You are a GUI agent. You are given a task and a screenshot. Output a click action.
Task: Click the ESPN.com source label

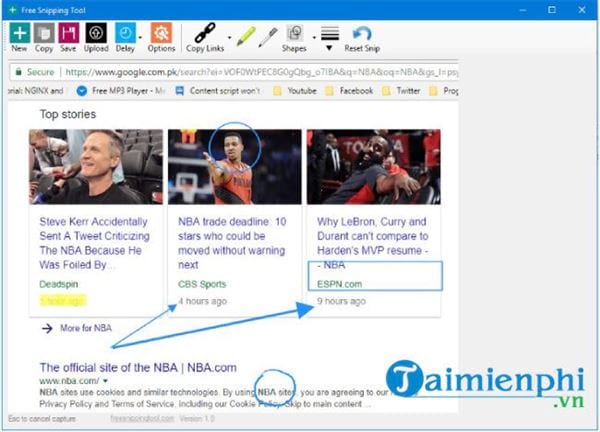coord(339,284)
